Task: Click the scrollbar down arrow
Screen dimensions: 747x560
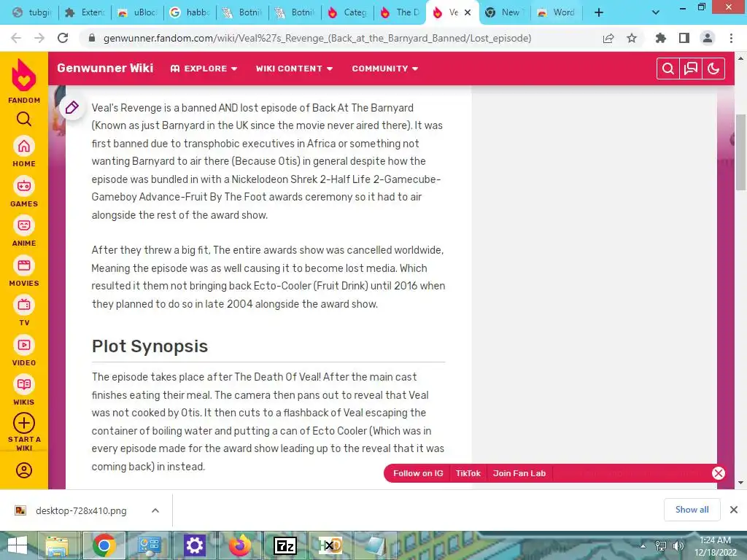Action: pyautogui.click(x=740, y=483)
